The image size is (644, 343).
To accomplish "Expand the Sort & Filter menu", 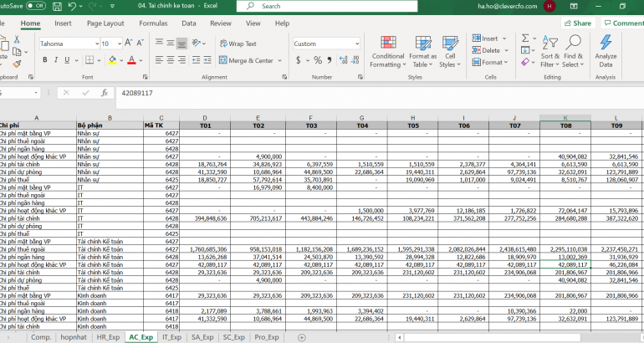I will point(549,52).
